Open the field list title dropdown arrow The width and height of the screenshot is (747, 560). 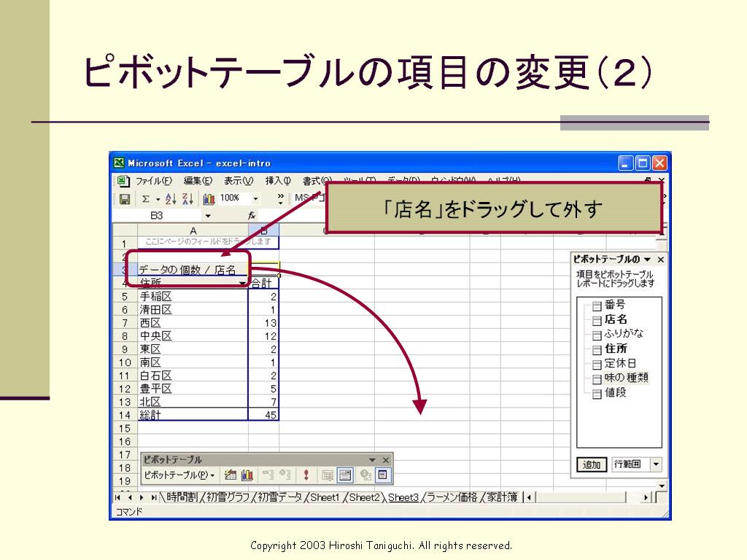click(x=647, y=260)
